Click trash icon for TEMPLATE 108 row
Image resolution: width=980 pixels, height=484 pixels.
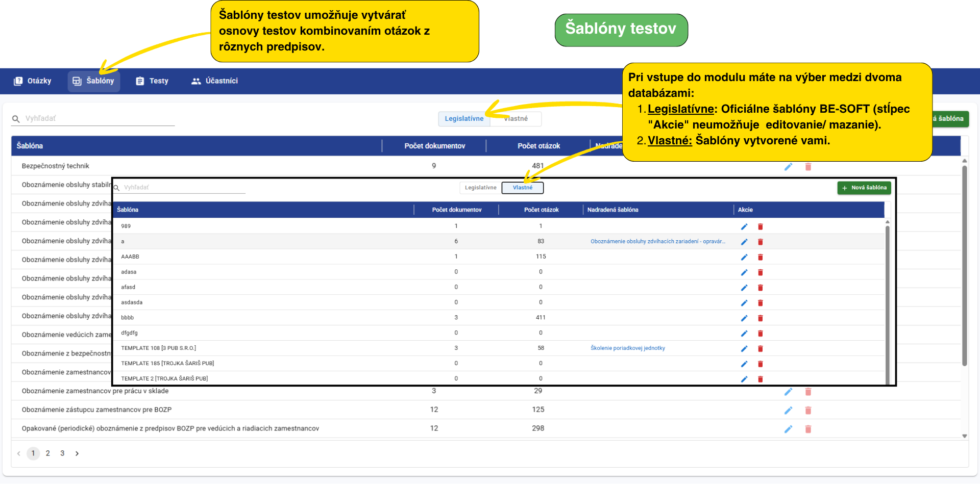pos(760,349)
